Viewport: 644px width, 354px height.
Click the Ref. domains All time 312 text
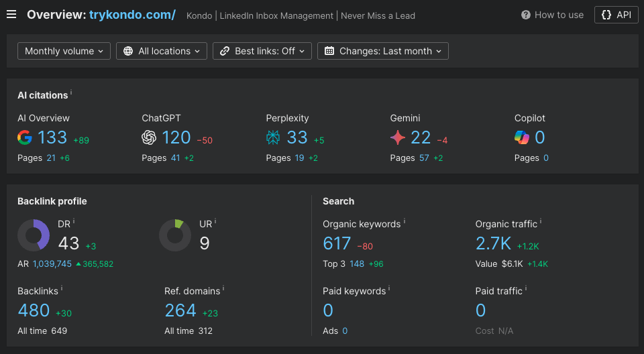pos(189,331)
